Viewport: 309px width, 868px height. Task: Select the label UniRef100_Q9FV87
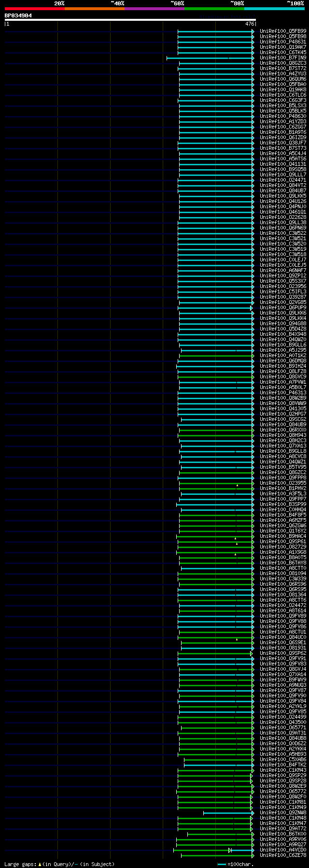283,690
